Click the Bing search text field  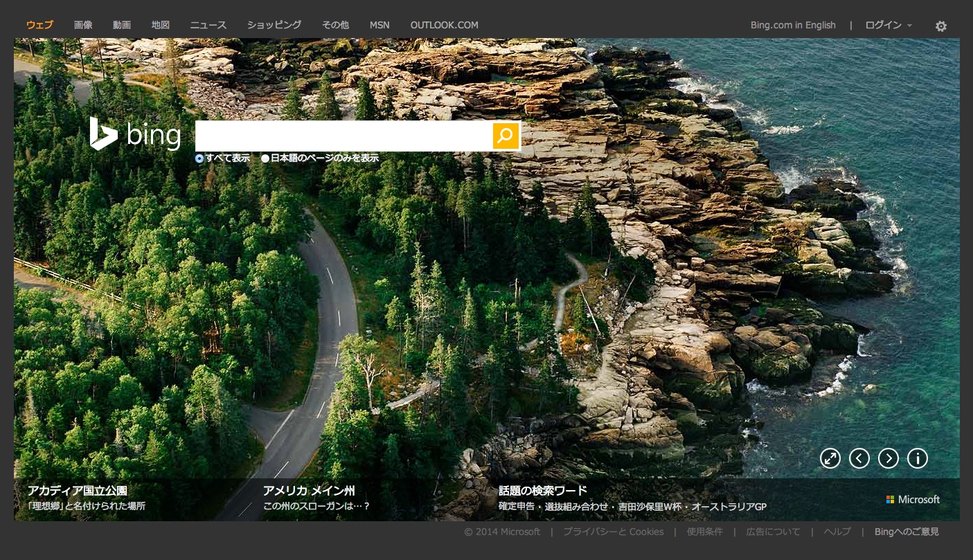[x=343, y=136]
